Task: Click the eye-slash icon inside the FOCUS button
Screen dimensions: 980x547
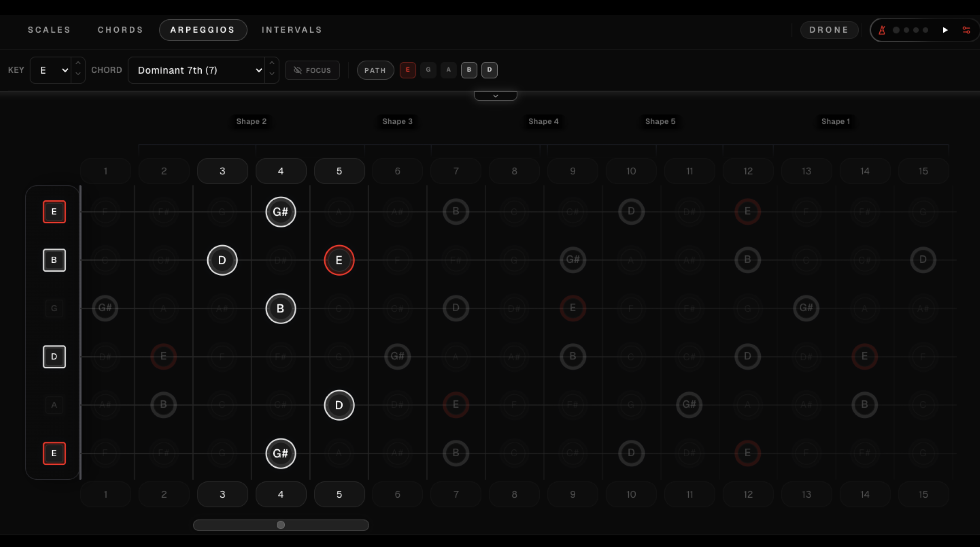Action: [x=299, y=70]
